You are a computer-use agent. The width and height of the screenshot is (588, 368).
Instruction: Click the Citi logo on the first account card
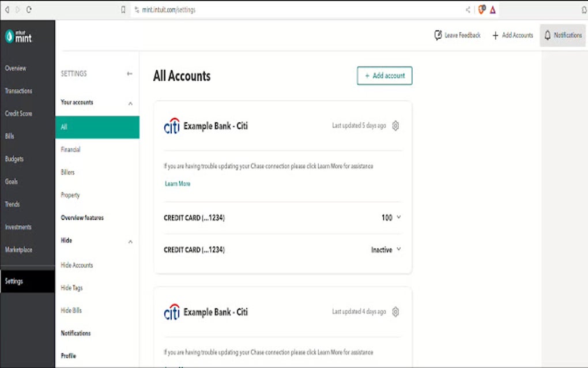173,126
